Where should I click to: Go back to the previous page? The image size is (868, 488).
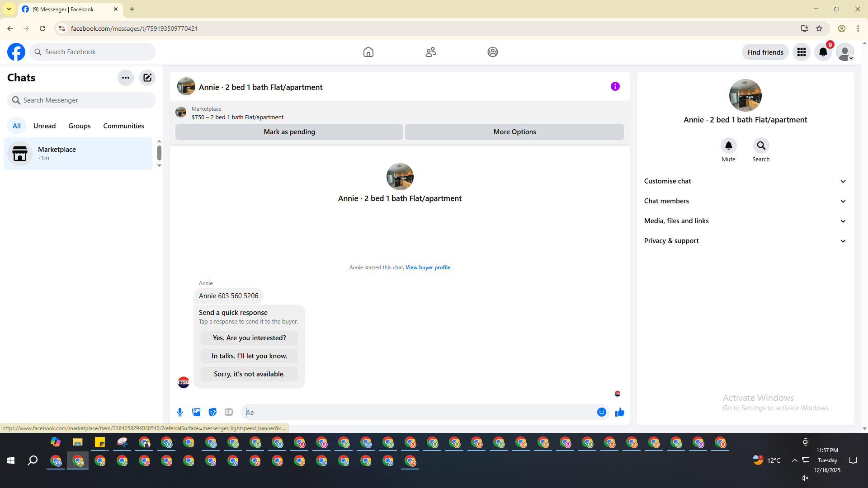(10, 28)
